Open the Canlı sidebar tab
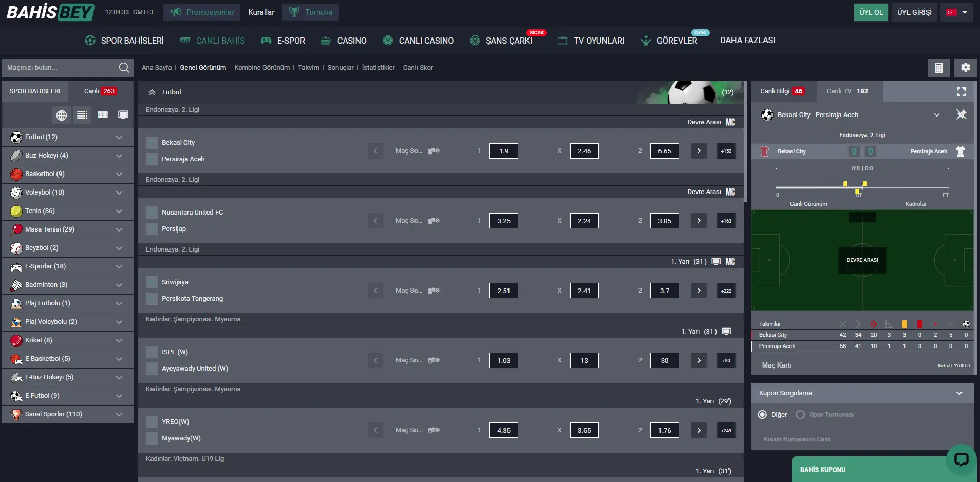The width and height of the screenshot is (980, 482). tap(101, 91)
